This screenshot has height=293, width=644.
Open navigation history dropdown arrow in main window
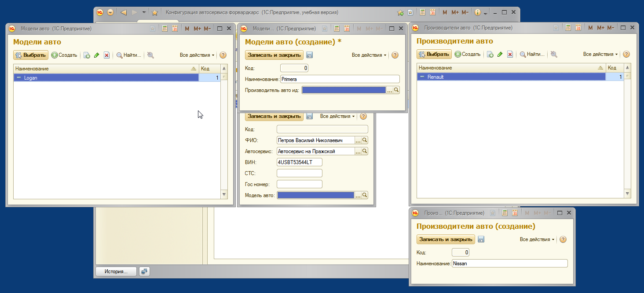(144, 12)
